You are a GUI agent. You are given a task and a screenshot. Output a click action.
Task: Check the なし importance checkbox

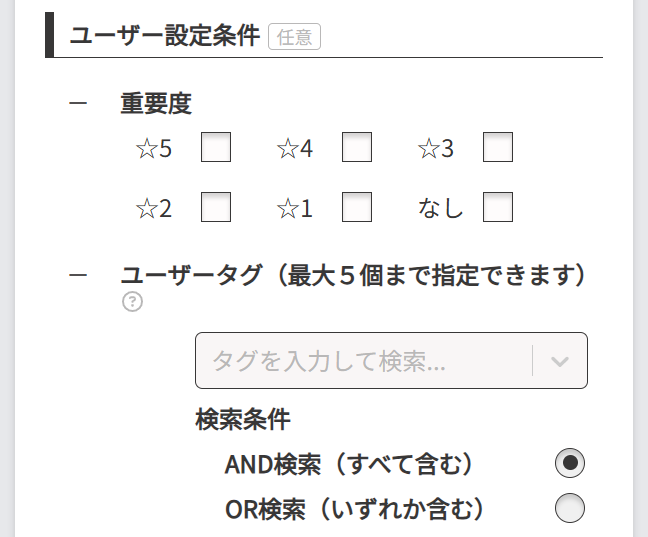coord(498,207)
